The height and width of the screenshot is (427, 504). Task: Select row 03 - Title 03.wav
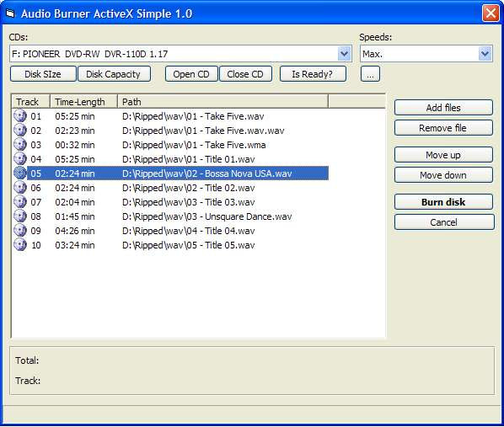(170, 202)
